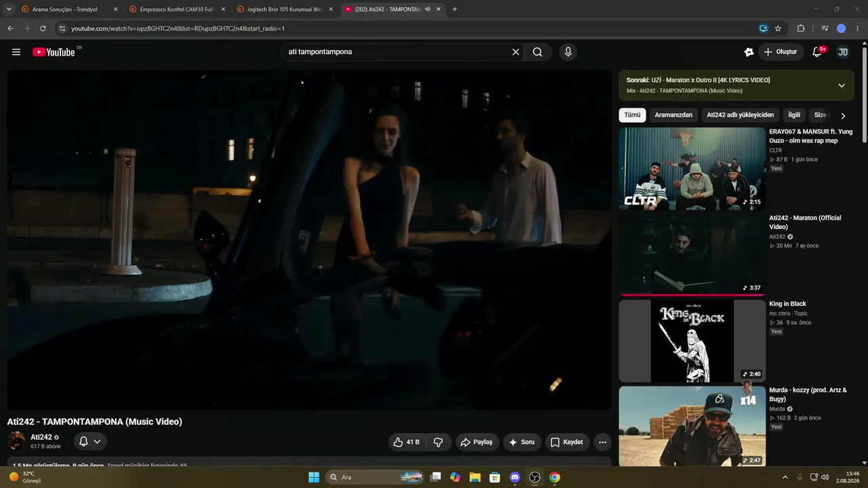Open the King in Black thumbnail
868x488 pixels.
coord(692,341)
